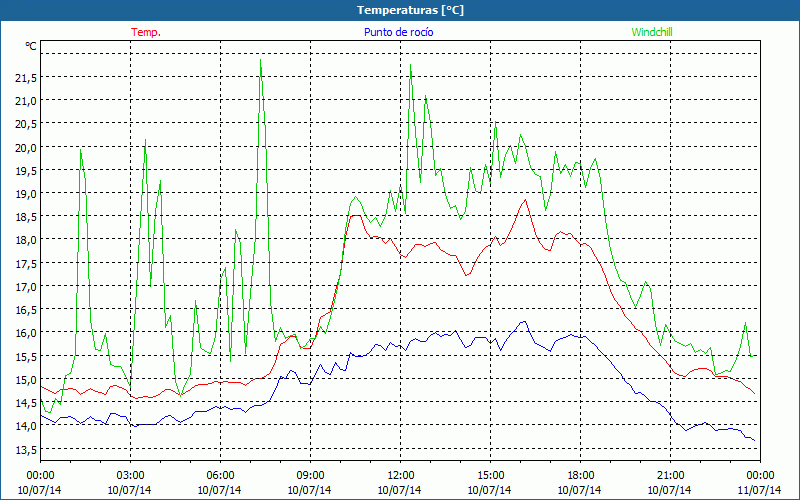Viewport: 800px width, 500px height.
Task: Click the 10/07/14 date under 18:00
Action: [x=579, y=490]
